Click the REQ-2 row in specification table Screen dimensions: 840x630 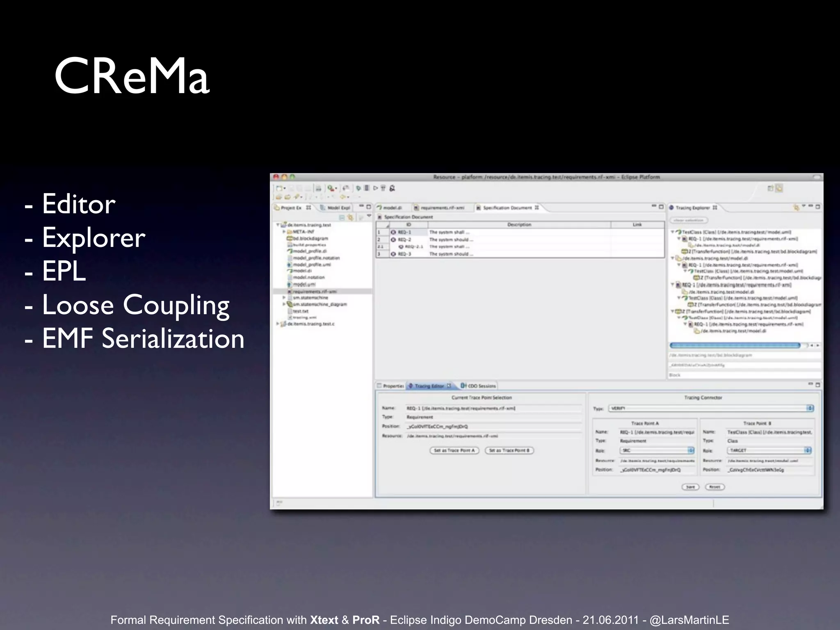pyautogui.click(x=520, y=240)
